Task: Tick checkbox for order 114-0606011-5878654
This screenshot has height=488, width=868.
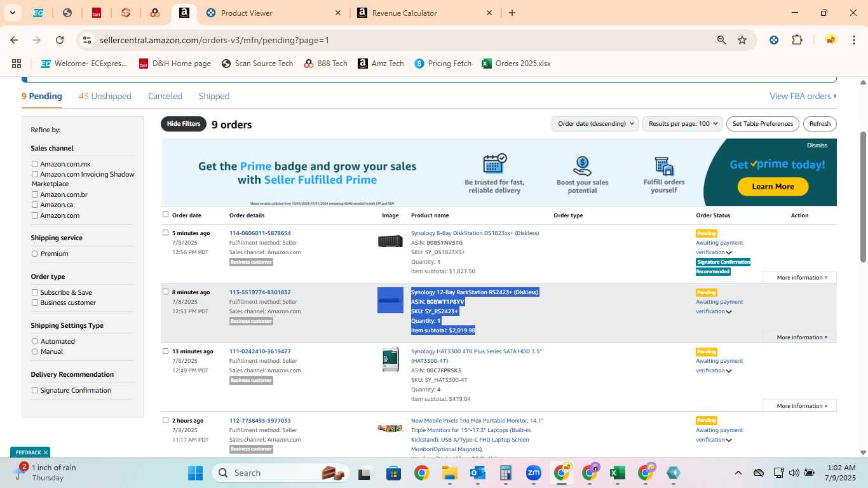Action: coord(166,233)
